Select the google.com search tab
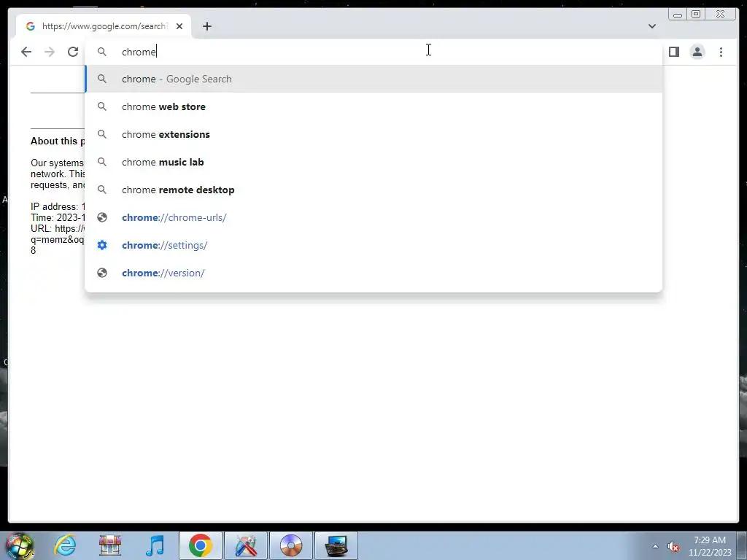This screenshot has width=747, height=560. point(104,26)
